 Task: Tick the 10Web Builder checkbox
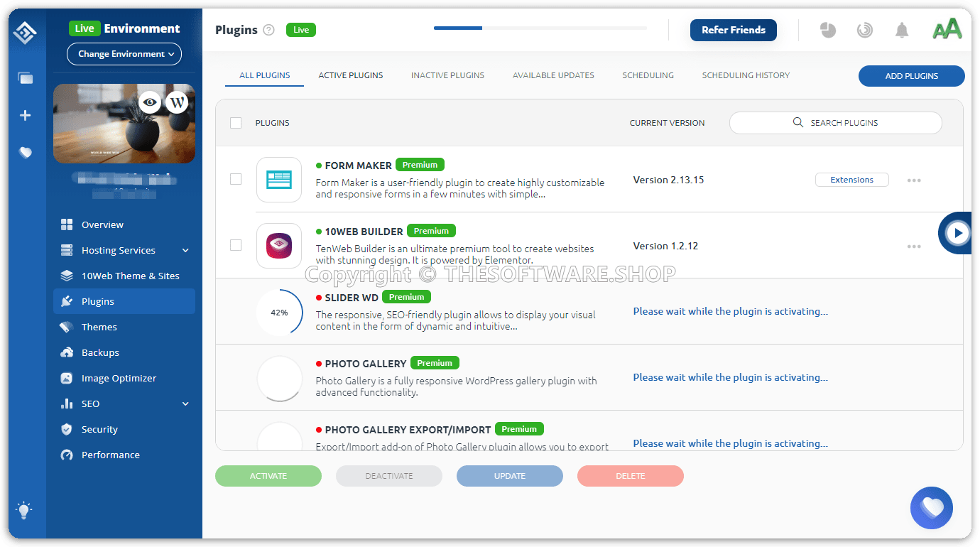(236, 245)
